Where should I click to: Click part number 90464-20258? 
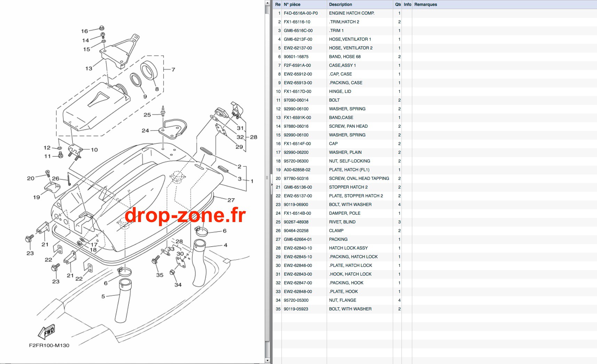[296, 231]
